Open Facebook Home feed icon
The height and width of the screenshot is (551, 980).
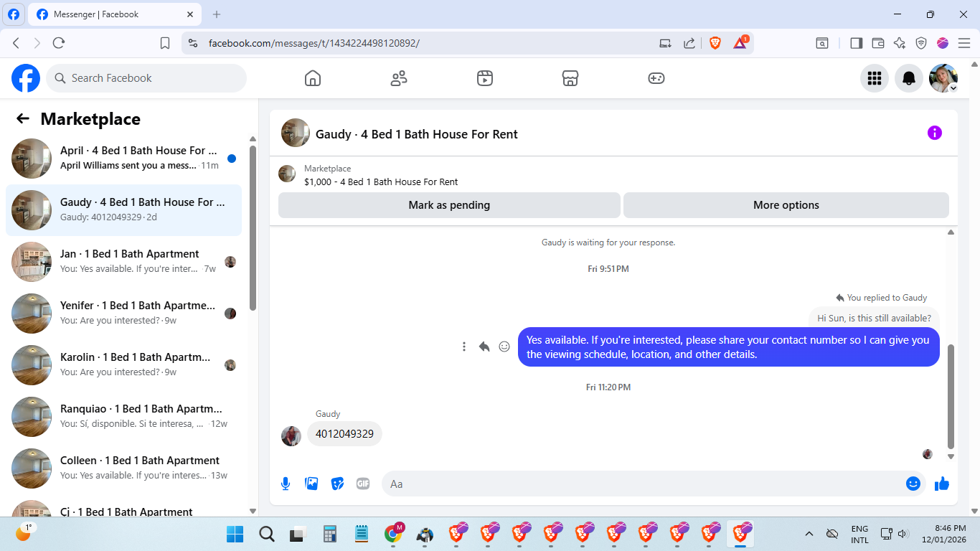[313, 78]
